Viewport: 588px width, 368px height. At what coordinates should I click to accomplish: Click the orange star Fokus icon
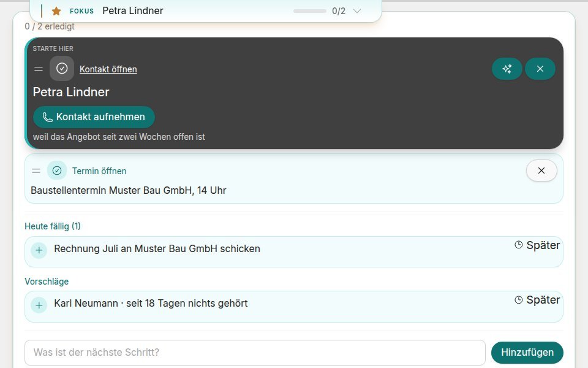pos(56,11)
